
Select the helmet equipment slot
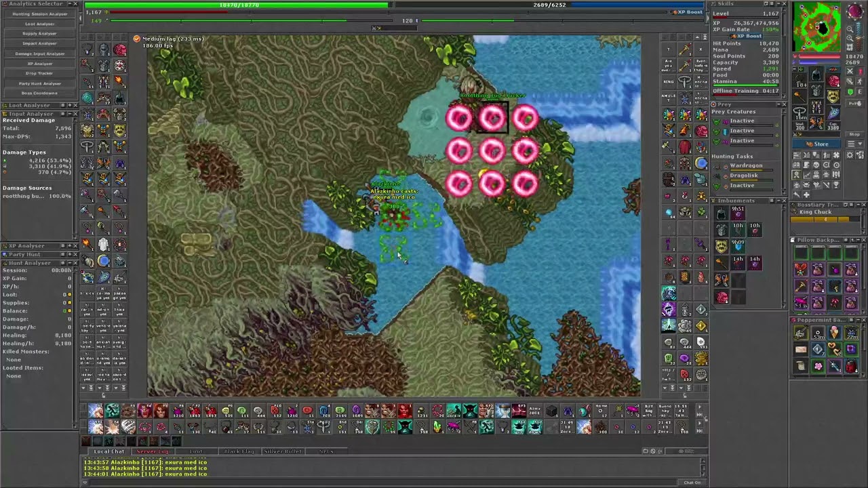click(x=816, y=74)
